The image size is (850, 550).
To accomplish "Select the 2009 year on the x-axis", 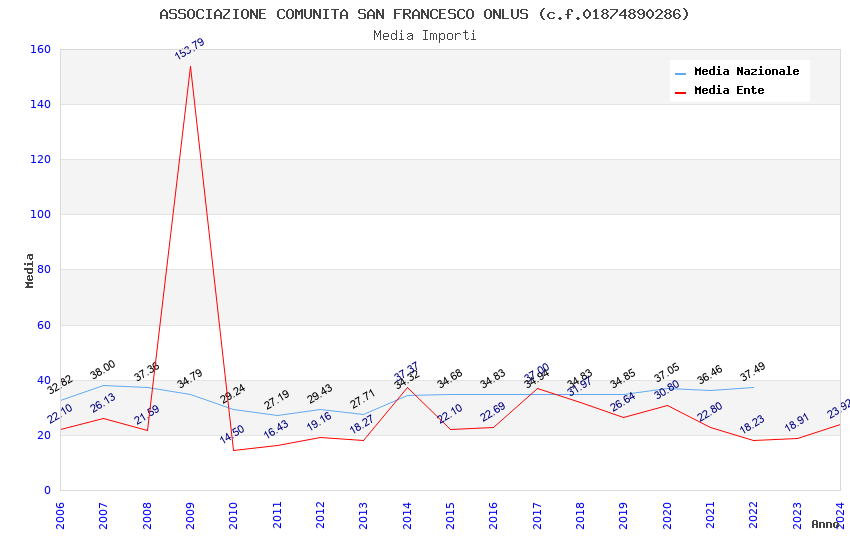I will [x=190, y=514].
